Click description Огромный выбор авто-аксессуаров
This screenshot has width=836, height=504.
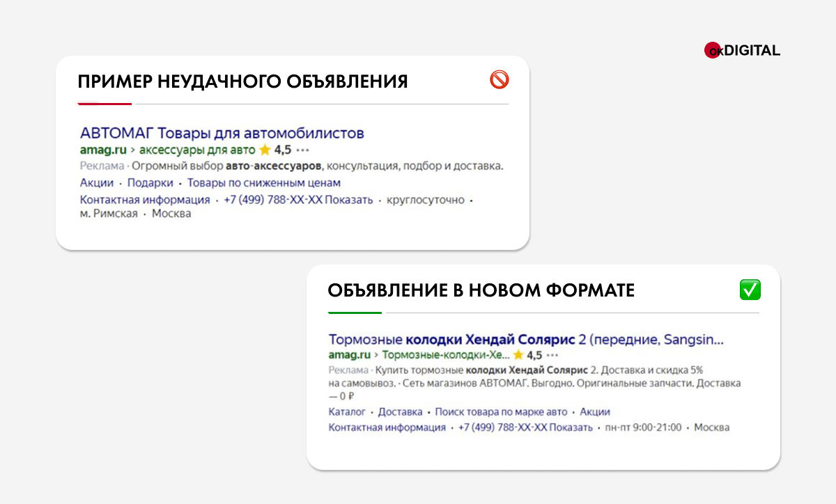317,166
